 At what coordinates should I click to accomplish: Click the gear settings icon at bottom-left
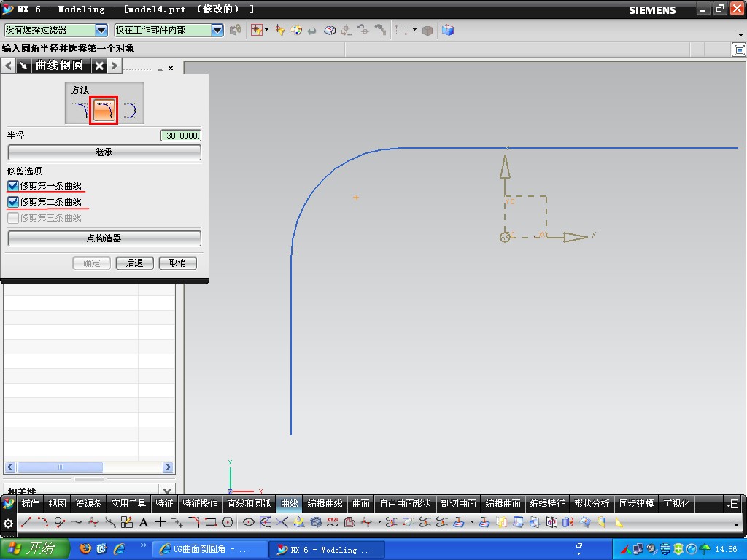coord(8,524)
